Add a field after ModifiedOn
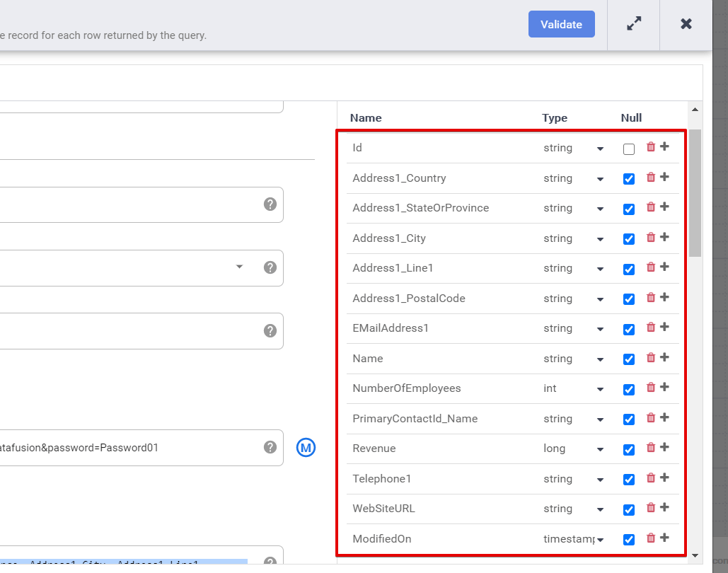The width and height of the screenshot is (728, 573). coord(664,538)
